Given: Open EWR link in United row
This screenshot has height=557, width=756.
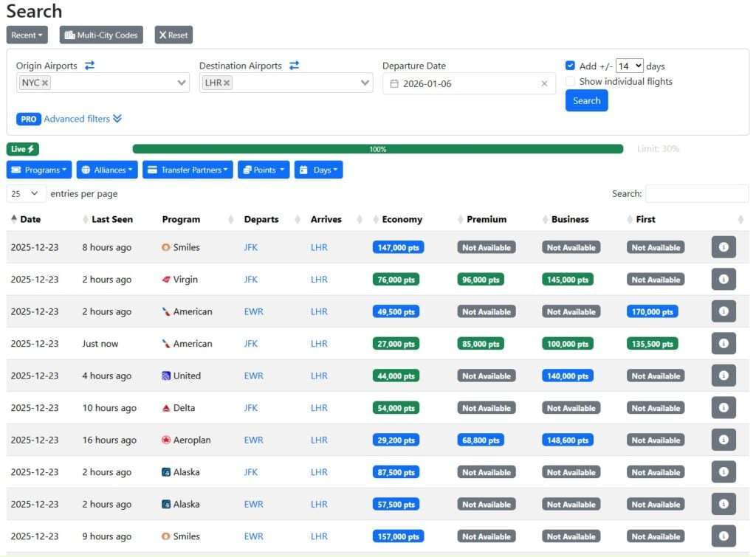Looking at the screenshot, I should click(254, 376).
